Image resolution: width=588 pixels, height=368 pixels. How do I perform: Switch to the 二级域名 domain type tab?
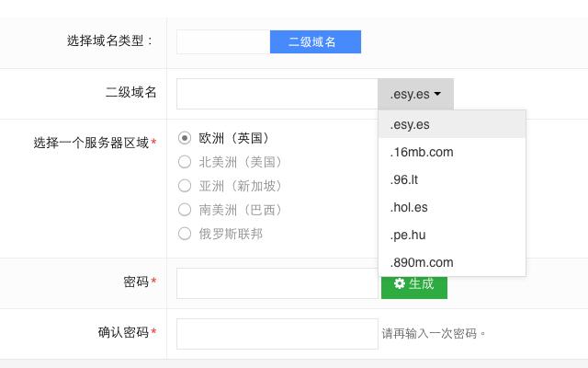(314, 41)
